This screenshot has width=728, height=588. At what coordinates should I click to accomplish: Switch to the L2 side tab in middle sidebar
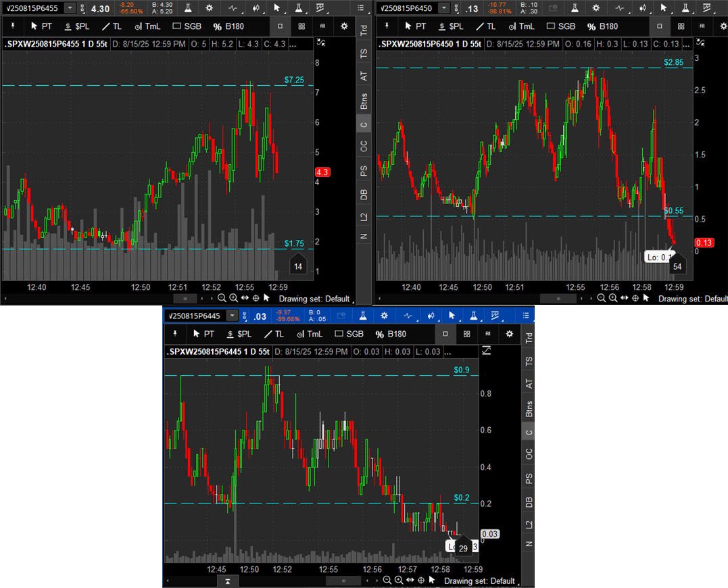coord(364,216)
